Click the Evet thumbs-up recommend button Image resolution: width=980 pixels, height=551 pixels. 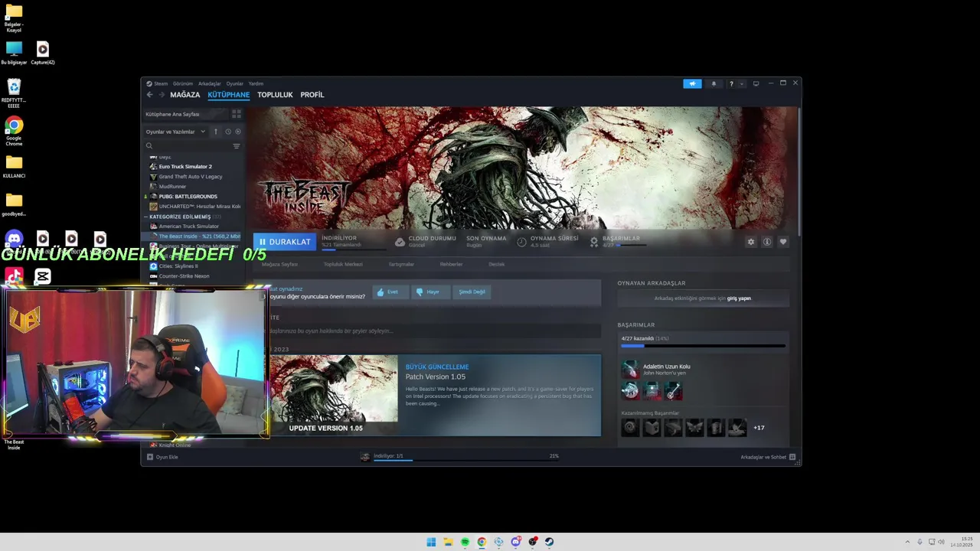pyautogui.click(x=390, y=292)
